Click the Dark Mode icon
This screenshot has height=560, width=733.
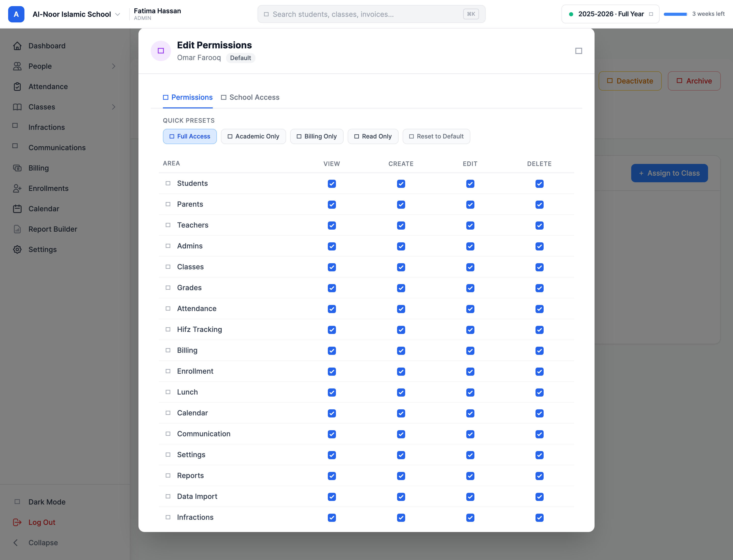tap(17, 502)
